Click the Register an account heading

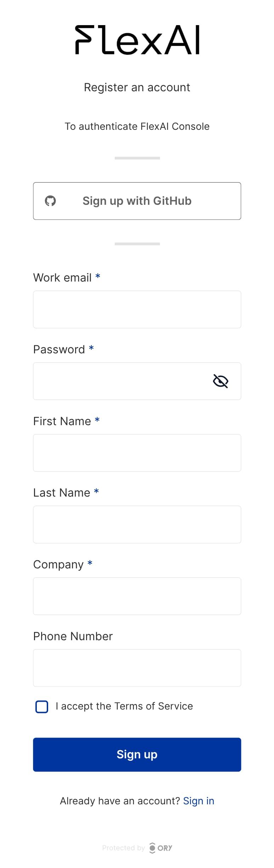[x=137, y=87]
